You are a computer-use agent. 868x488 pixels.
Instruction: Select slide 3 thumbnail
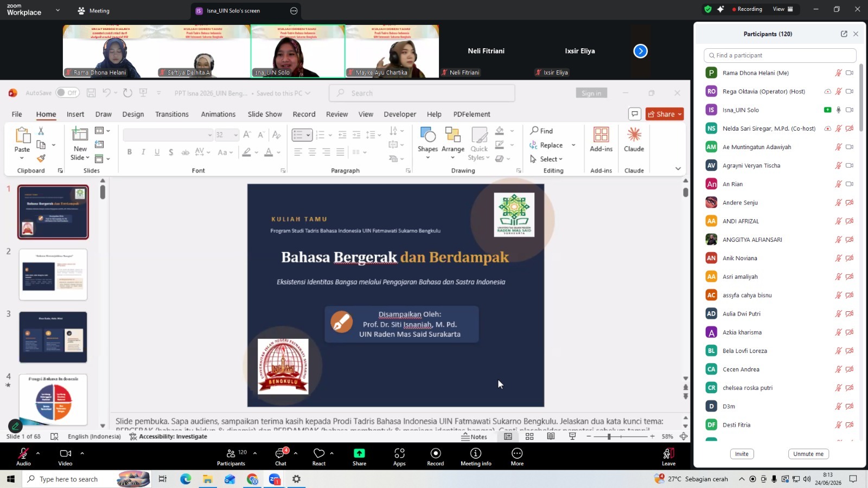point(53,337)
